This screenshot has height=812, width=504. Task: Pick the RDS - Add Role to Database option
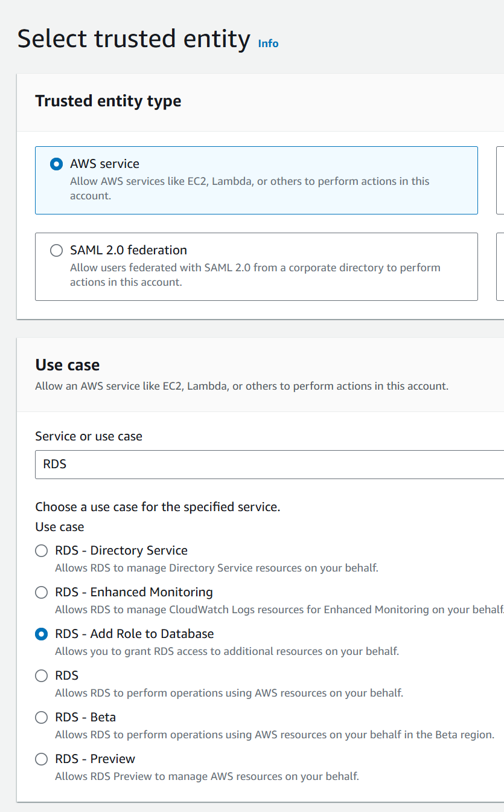pyautogui.click(x=42, y=634)
